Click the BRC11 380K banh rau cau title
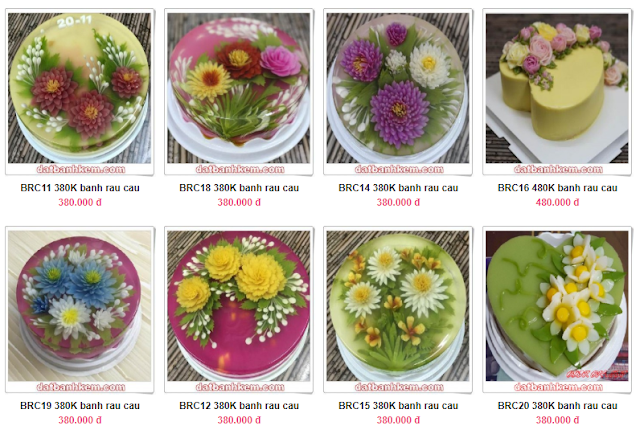 pyautogui.click(x=80, y=188)
